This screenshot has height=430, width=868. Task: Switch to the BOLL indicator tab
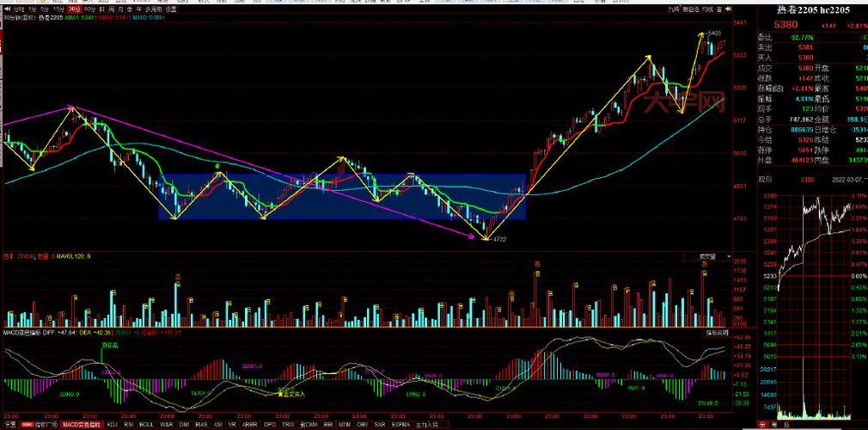147,424
